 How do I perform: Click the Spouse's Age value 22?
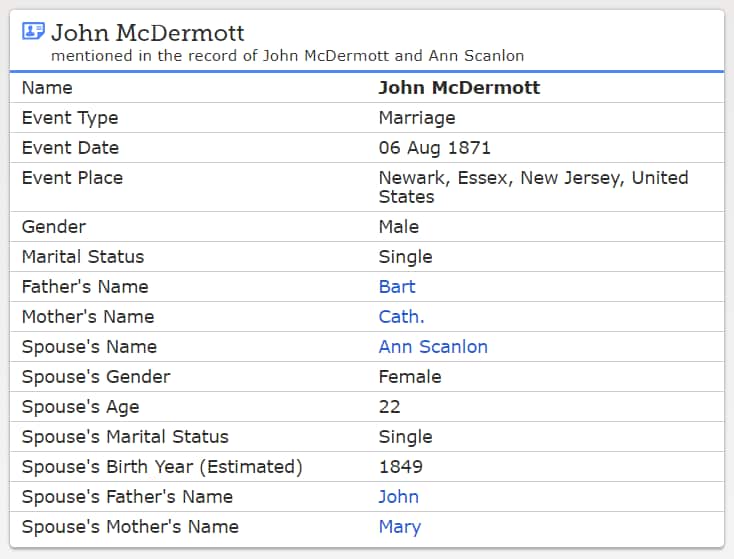point(389,407)
